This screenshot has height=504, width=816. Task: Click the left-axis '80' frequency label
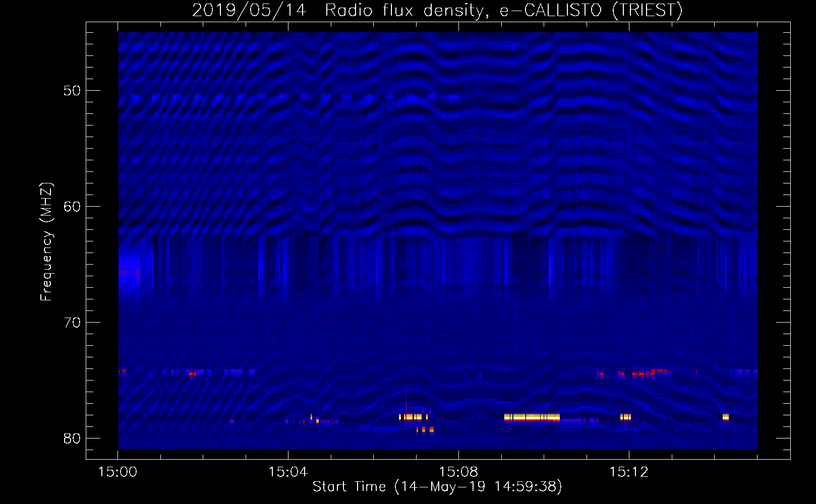point(72,438)
